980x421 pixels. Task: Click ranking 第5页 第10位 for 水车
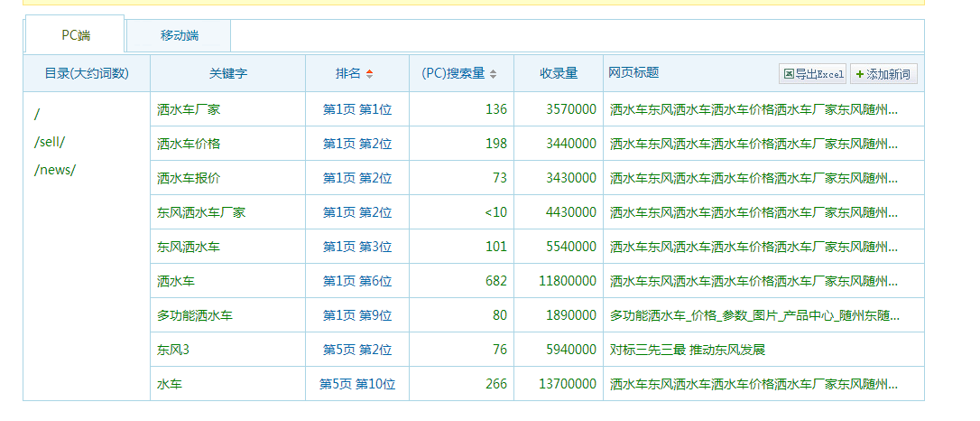357,384
